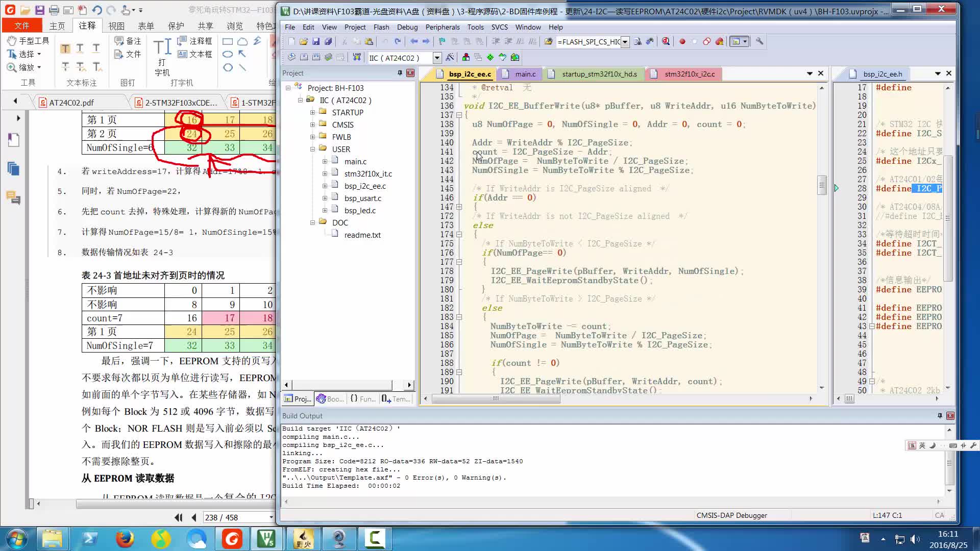This screenshot has height=551, width=980.
Task: Open the find text FLASH_SPI_CS_HIGH dropdown
Action: (x=625, y=42)
